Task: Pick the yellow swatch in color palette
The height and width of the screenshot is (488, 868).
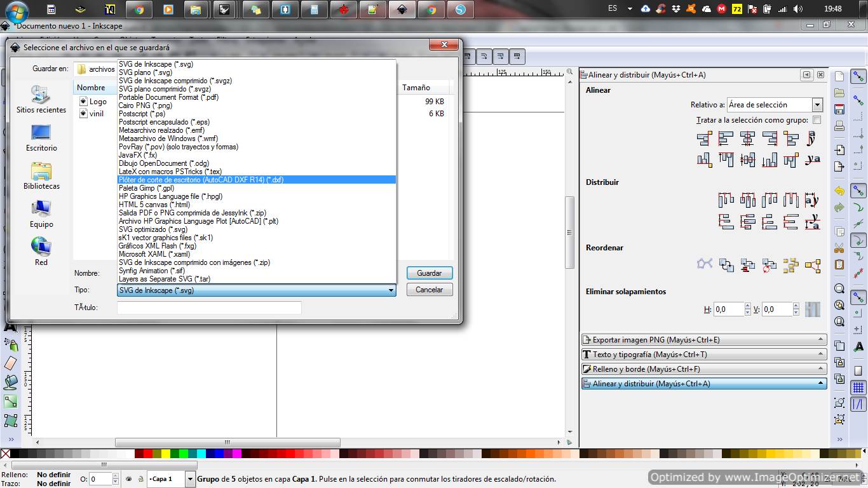Action: point(166,454)
